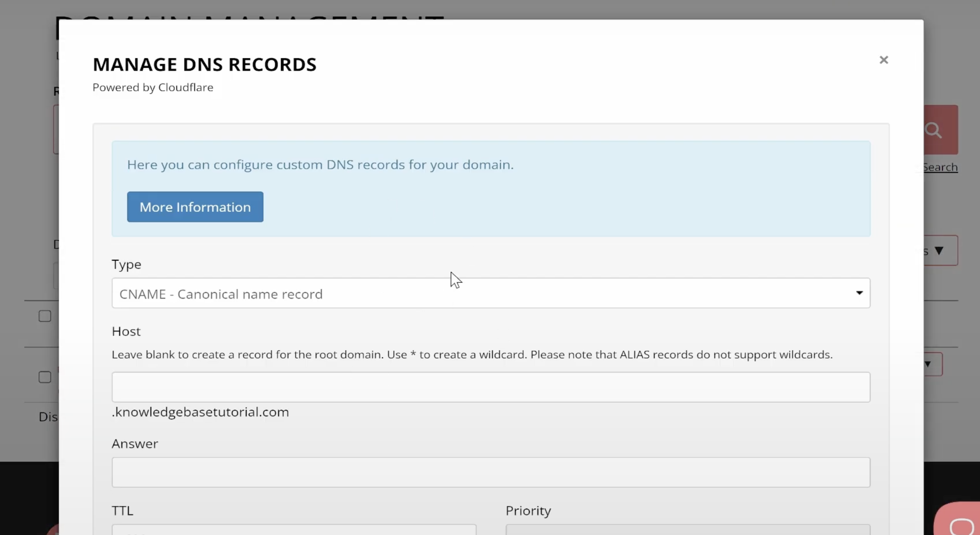980x535 pixels.
Task: Click the Type dropdown caret arrow
Action: tap(859, 293)
